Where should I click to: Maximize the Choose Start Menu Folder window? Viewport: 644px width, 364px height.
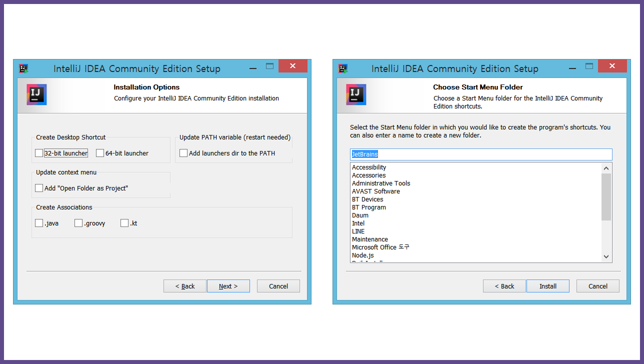(589, 66)
